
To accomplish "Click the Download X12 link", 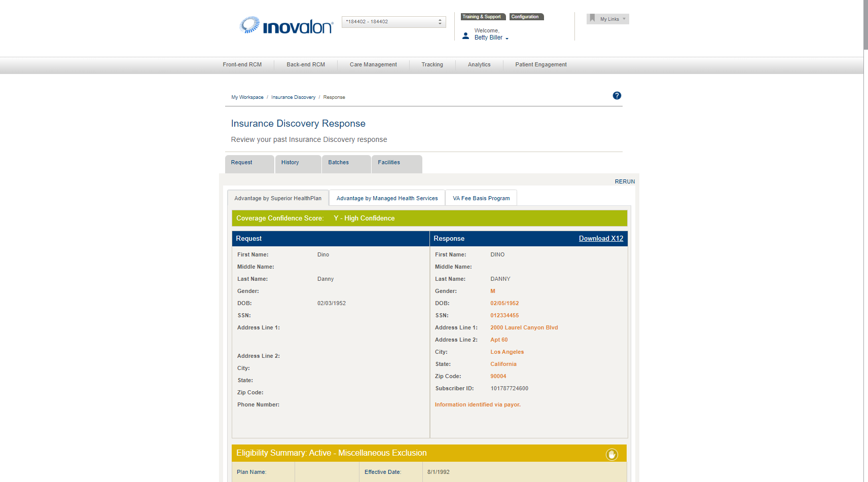I will pyautogui.click(x=601, y=238).
